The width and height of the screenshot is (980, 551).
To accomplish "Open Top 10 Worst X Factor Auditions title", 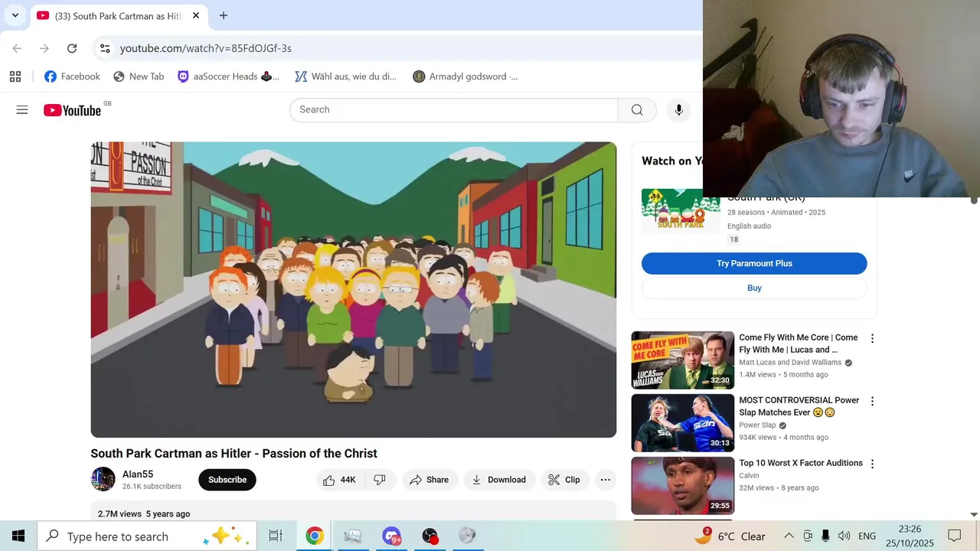I will (x=801, y=463).
